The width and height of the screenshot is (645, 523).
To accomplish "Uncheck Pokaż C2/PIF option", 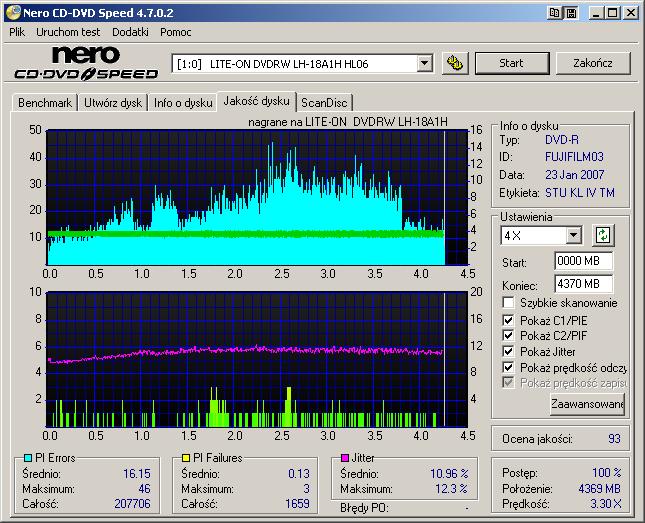I will (508, 335).
